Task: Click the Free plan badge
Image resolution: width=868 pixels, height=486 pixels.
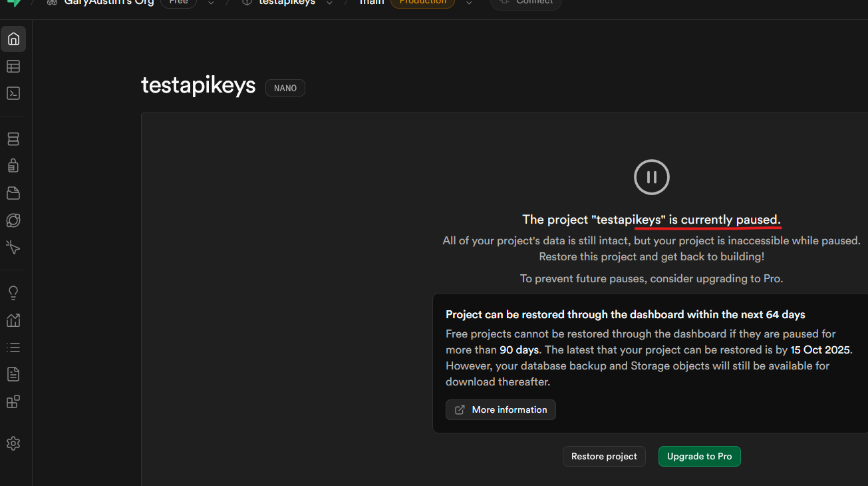Action: click(178, 3)
